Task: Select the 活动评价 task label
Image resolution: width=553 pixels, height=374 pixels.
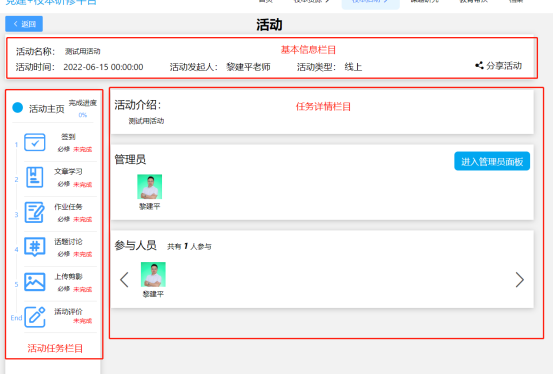Action: [68, 312]
